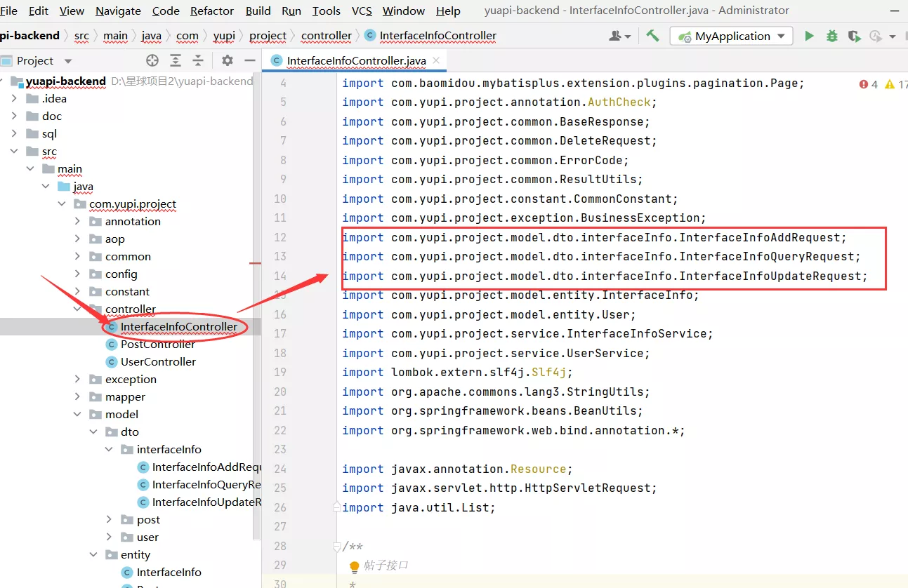
Task: Open the MyApplication run configuration dropdown
Action: click(x=731, y=36)
